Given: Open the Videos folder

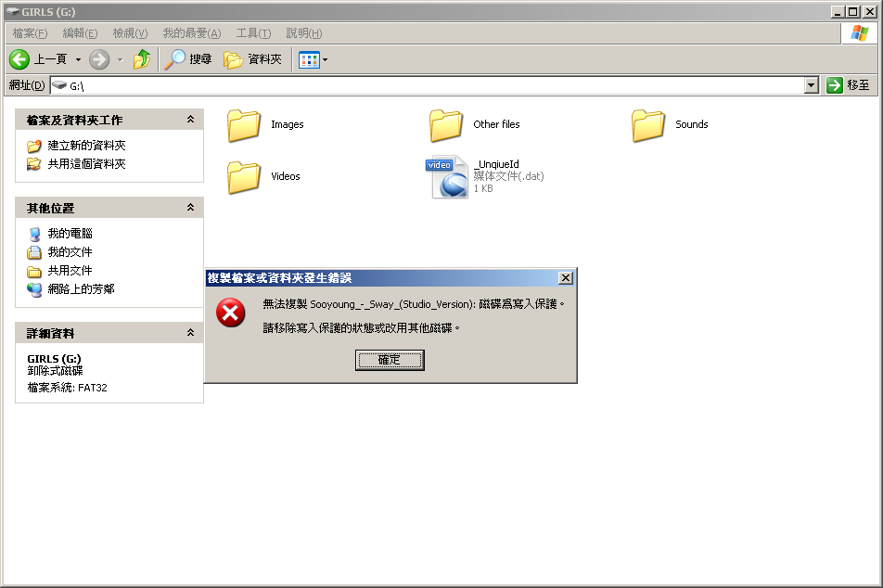Looking at the screenshot, I should 245,177.
